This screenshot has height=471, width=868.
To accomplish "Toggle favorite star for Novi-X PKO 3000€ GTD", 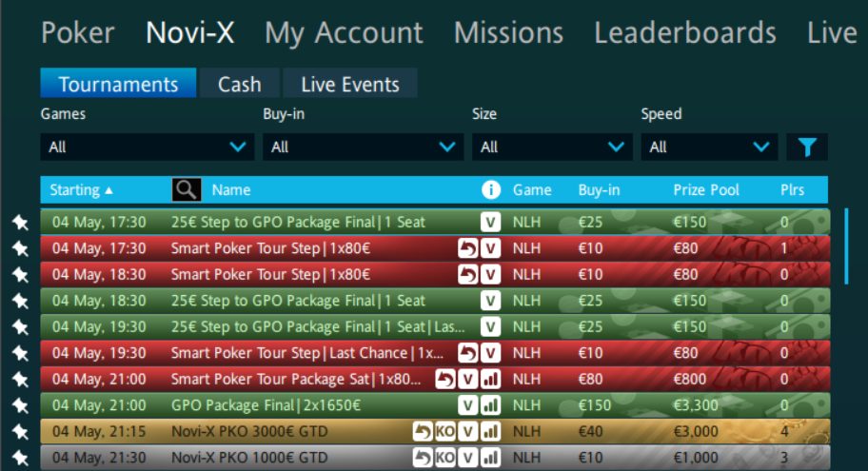I will pos(20,432).
